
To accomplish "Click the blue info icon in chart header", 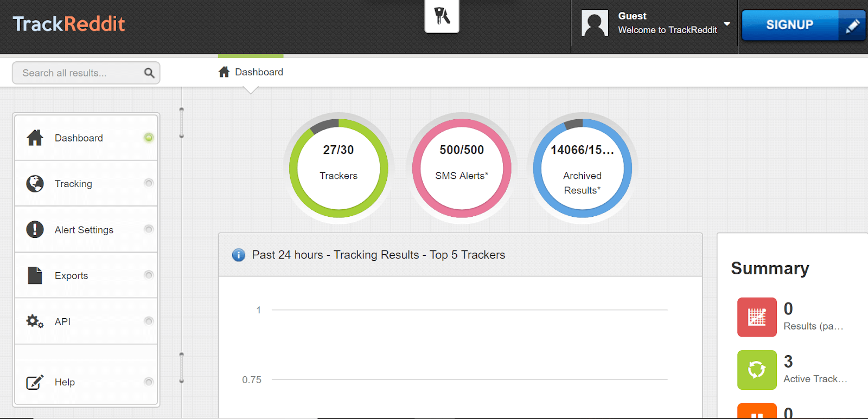I will pyautogui.click(x=239, y=255).
